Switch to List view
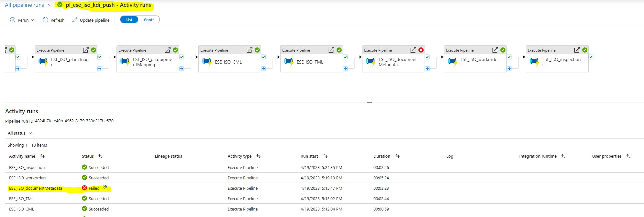This screenshot has height=217, width=644. coord(129,20)
